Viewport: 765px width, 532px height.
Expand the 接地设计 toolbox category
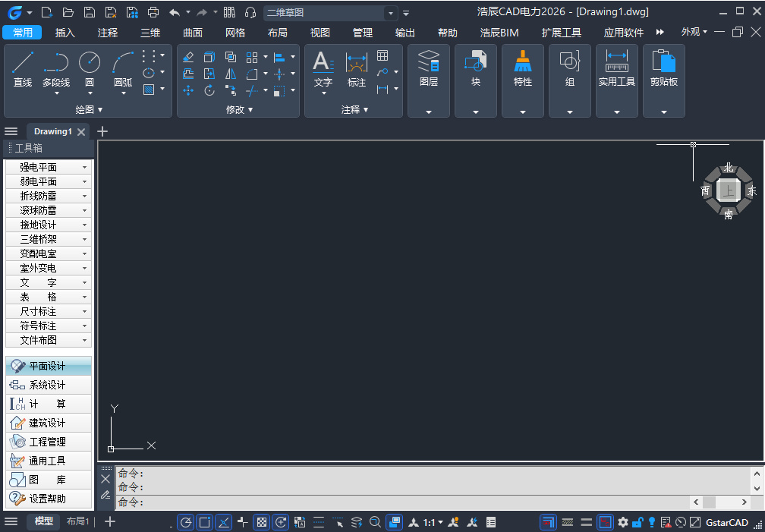tap(49, 225)
